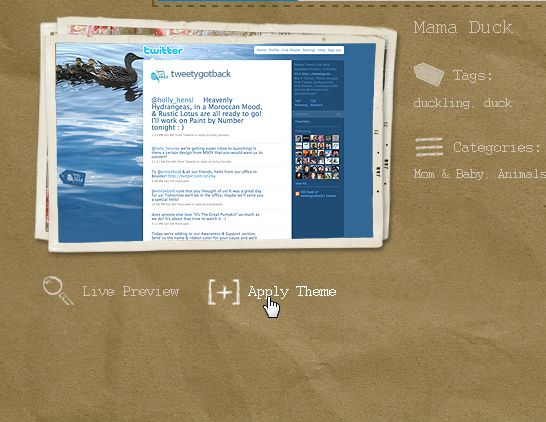The image size is (546, 422).
Task: Click the Mama Duck theme title
Action: [x=463, y=28]
